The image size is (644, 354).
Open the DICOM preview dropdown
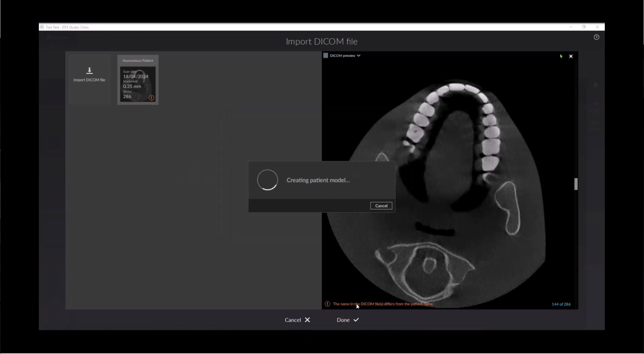point(345,56)
